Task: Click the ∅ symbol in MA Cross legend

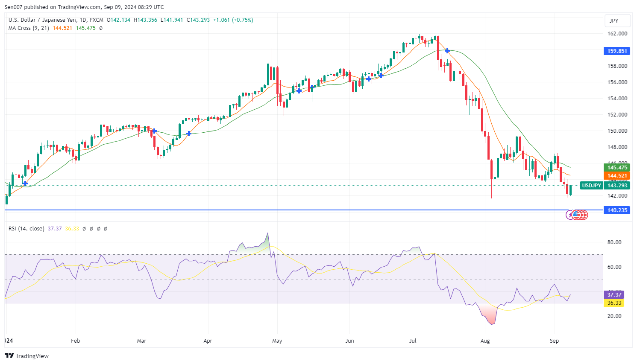Action: pos(101,28)
